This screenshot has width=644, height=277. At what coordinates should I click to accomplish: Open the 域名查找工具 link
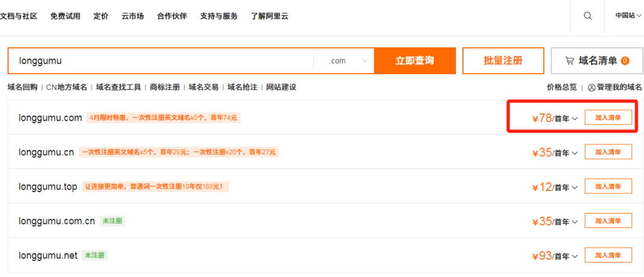click(119, 87)
